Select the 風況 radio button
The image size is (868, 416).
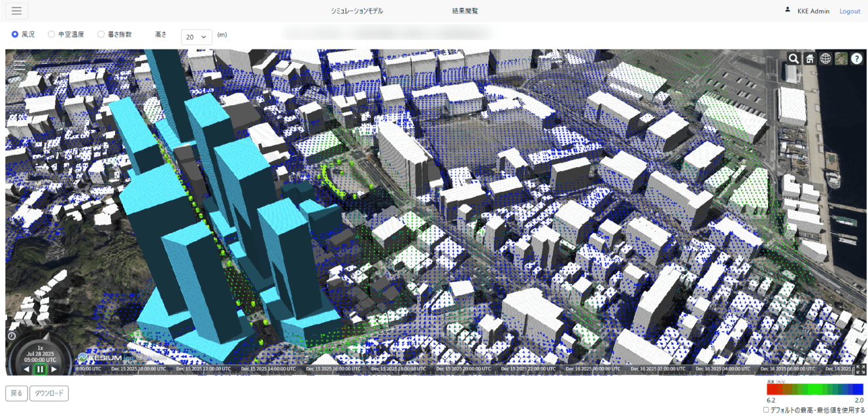coord(15,35)
